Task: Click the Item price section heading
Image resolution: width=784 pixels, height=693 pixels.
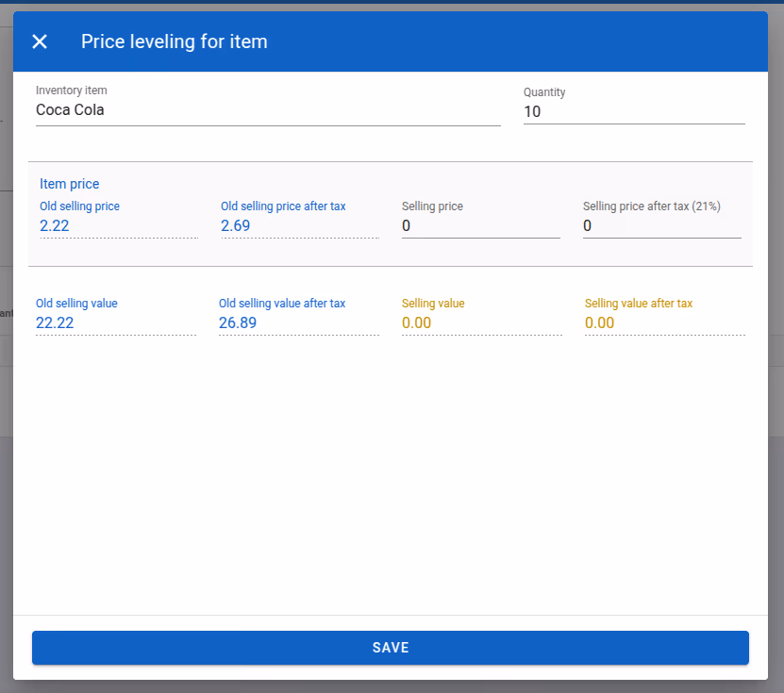Action: pos(70,184)
